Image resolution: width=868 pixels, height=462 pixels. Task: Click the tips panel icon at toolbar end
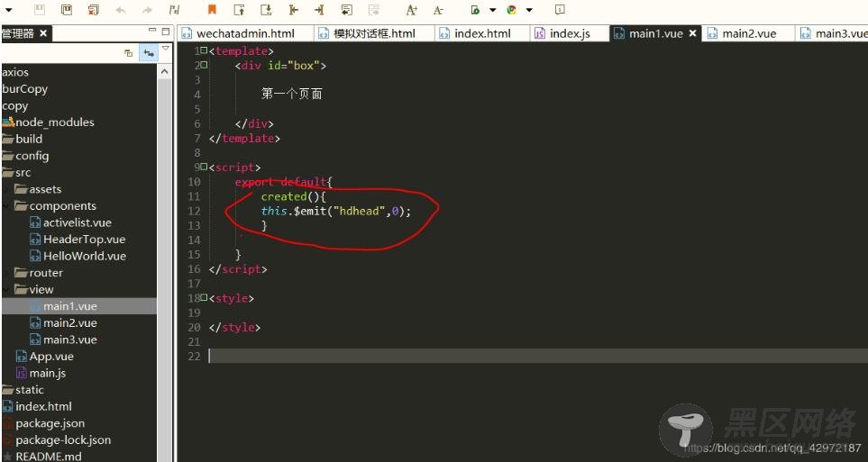click(x=560, y=9)
